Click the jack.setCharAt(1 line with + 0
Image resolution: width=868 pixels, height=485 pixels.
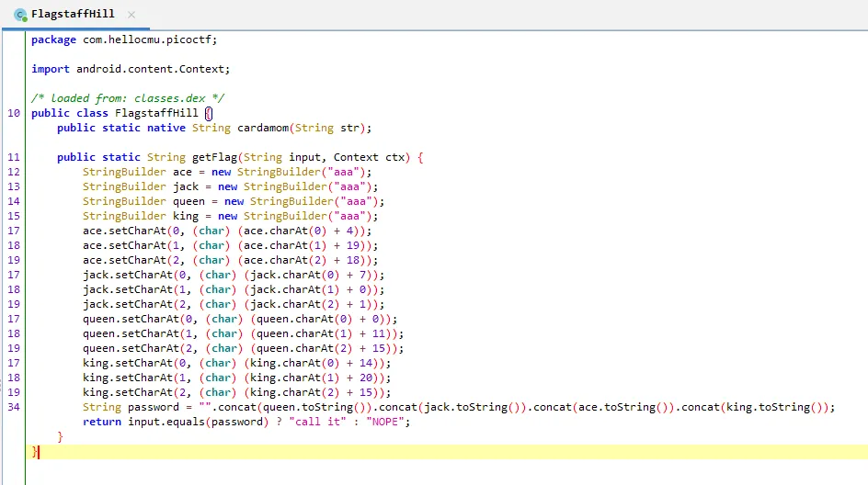[x=233, y=289]
